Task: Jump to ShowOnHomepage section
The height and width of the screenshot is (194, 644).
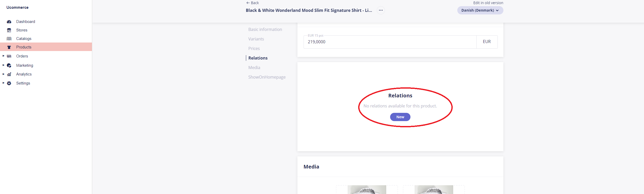Action: pyautogui.click(x=267, y=77)
